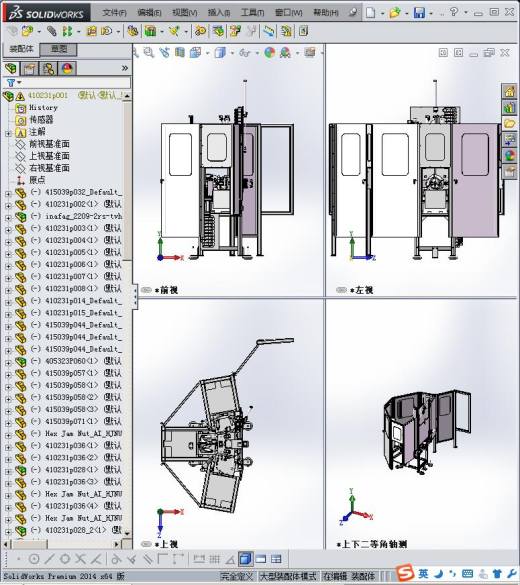Open the DisplayManager color ball tab
This screenshot has width=520, height=585.
68,68
